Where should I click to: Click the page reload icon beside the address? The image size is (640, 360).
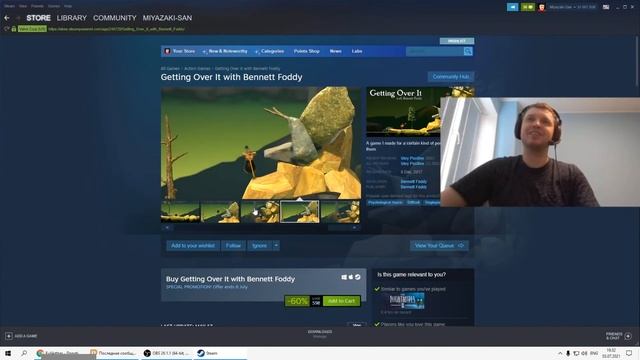click(x=7, y=29)
